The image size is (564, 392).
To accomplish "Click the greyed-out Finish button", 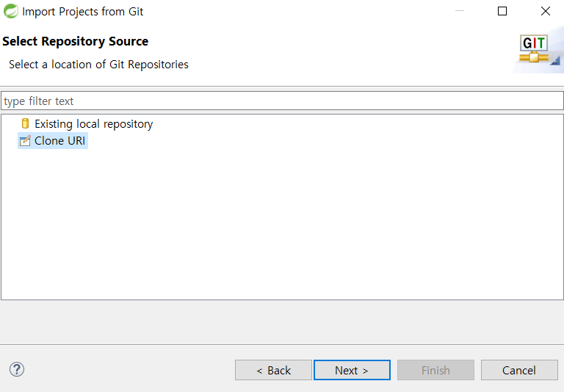I will tap(435, 370).
